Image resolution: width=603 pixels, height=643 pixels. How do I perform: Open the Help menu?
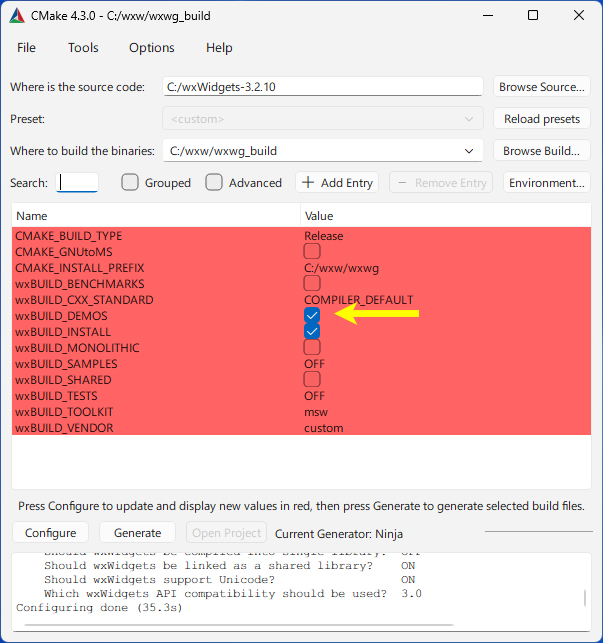tap(219, 48)
